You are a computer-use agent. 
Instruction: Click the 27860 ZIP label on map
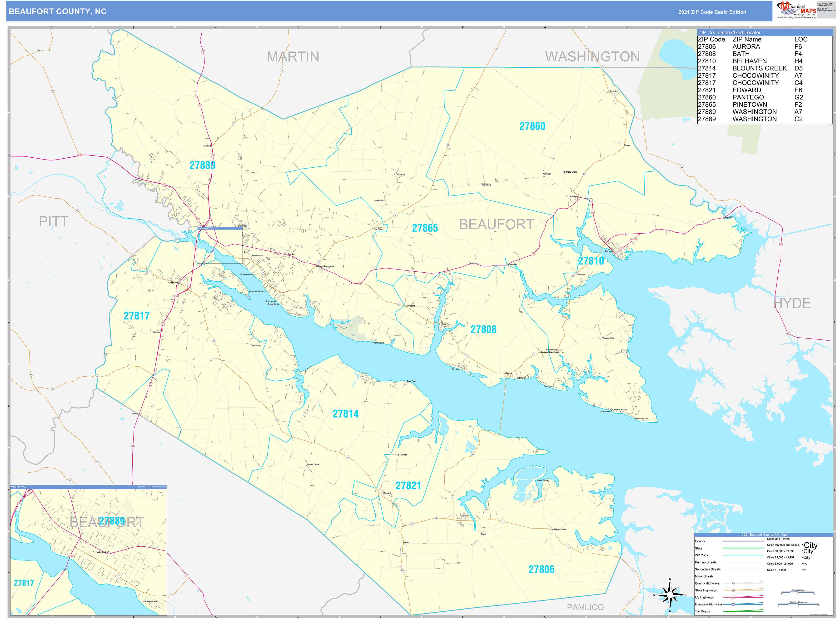point(532,126)
